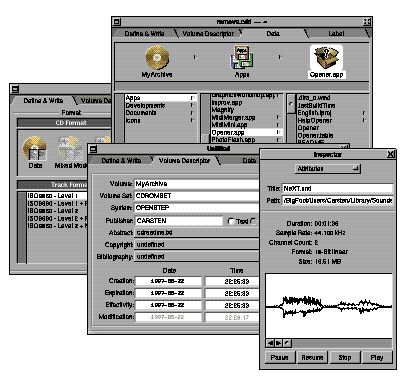
Task: Expand Opener.app in the browser column
Action: tap(279, 132)
